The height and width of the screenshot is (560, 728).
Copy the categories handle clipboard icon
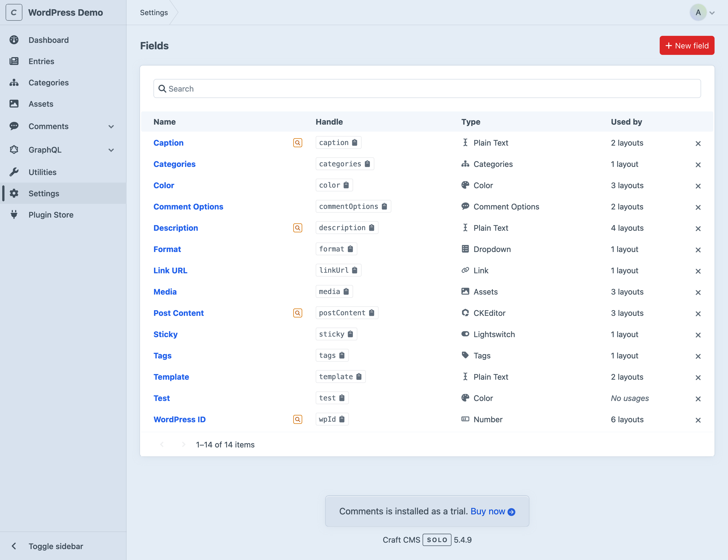tap(367, 164)
